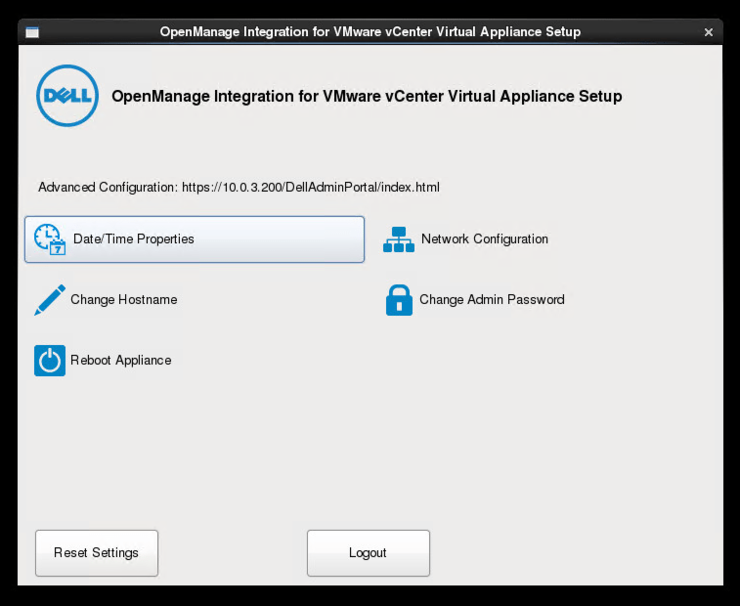The width and height of the screenshot is (740, 606).
Task: Click the padlock Change Admin Password icon
Action: [x=399, y=300]
